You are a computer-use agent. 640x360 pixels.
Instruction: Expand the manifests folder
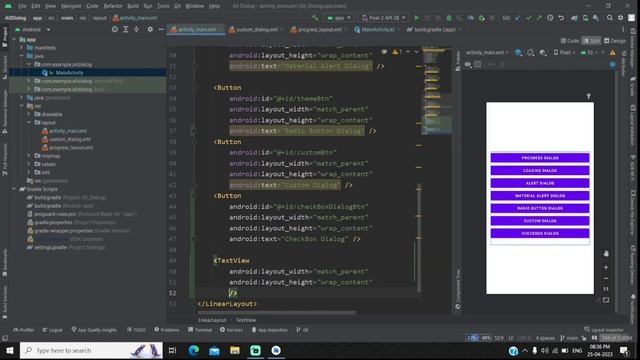[x=22, y=48]
